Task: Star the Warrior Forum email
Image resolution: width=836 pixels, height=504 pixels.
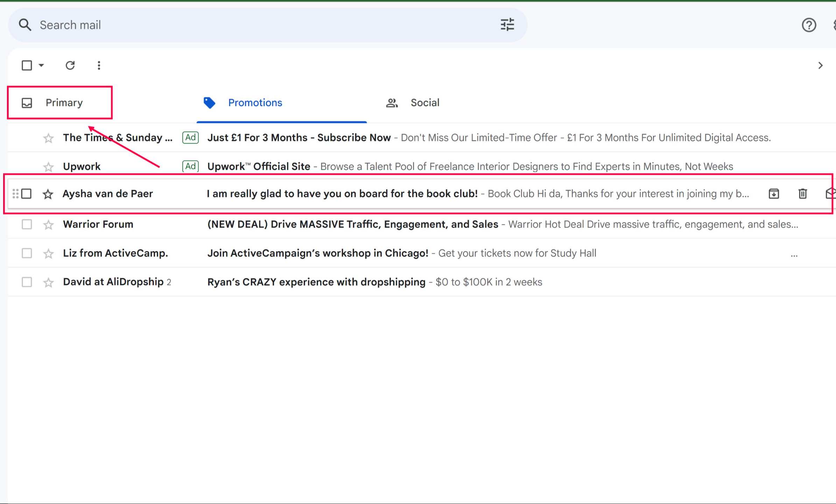Action: (48, 225)
